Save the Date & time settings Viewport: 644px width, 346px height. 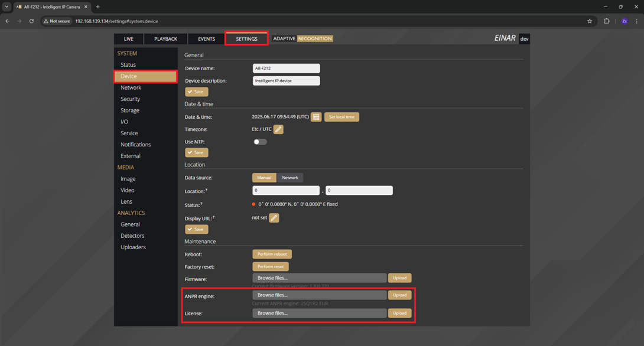click(196, 153)
